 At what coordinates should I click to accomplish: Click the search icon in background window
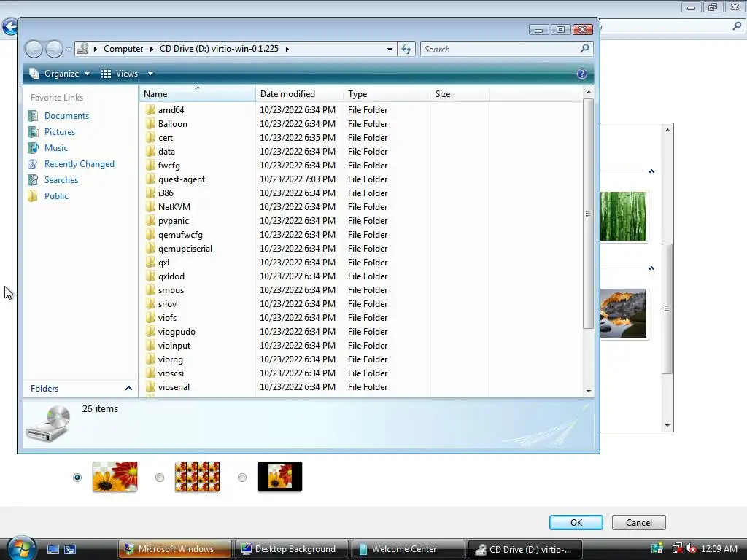(737, 26)
